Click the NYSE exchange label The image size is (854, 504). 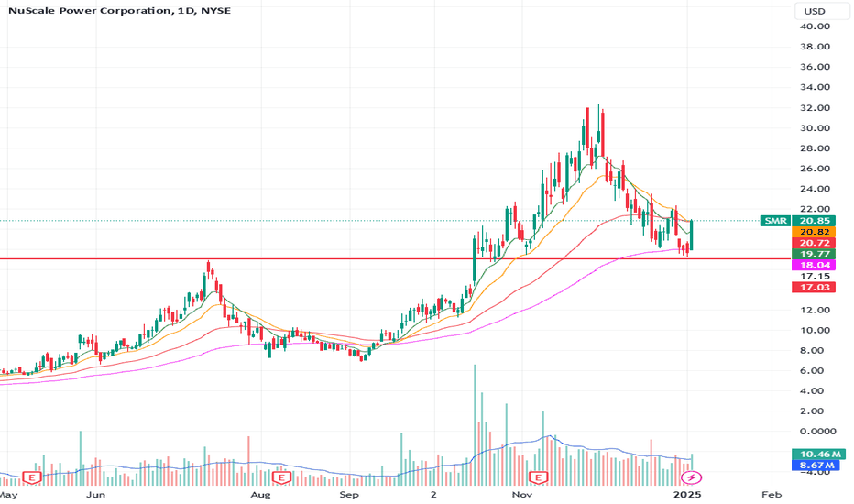[215, 10]
